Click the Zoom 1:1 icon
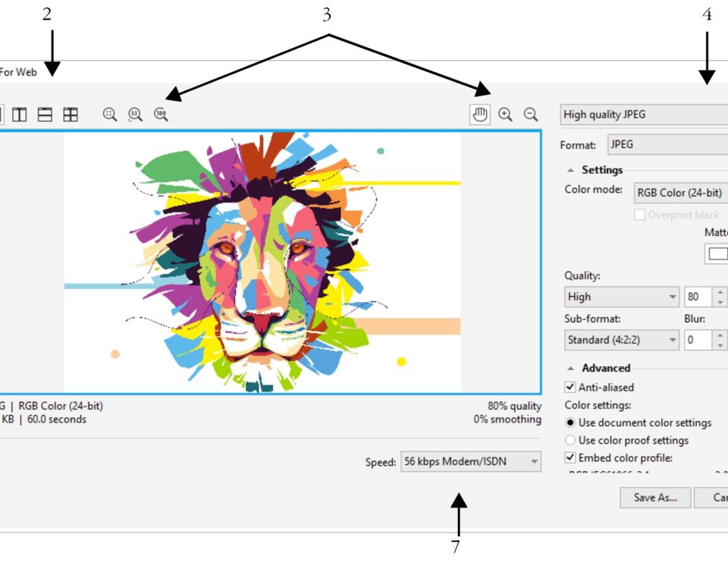The image size is (728, 569). pyautogui.click(x=136, y=115)
